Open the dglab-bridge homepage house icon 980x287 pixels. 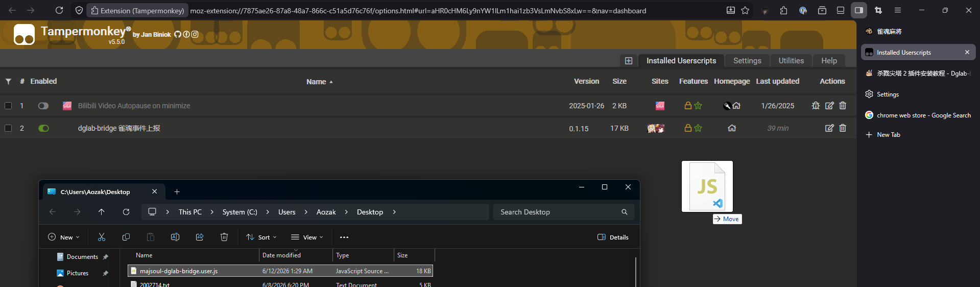pyautogui.click(x=732, y=128)
